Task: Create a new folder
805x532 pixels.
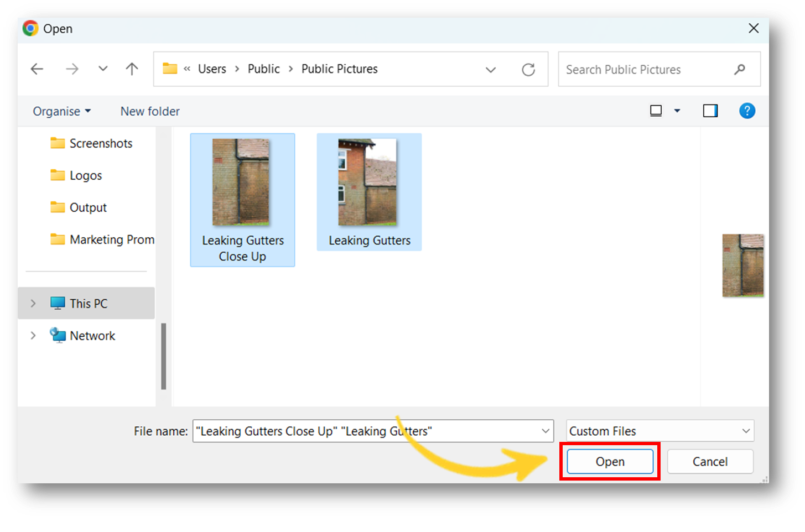Action: [149, 111]
